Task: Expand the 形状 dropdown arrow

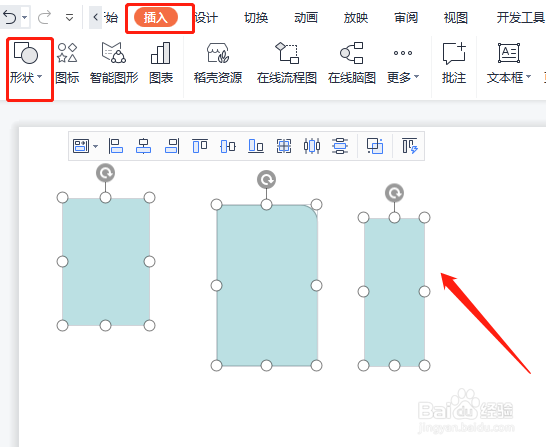Action: 39,77
